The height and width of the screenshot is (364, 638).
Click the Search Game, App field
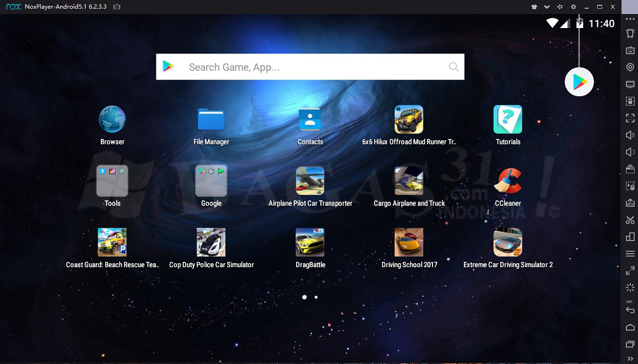click(x=310, y=67)
